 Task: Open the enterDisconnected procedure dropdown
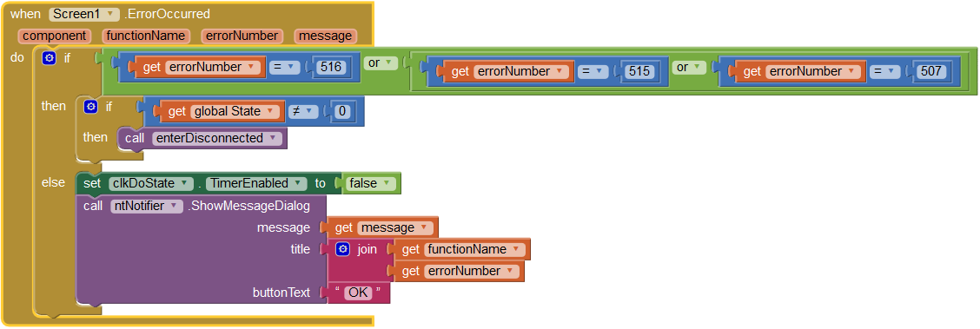pos(217,138)
